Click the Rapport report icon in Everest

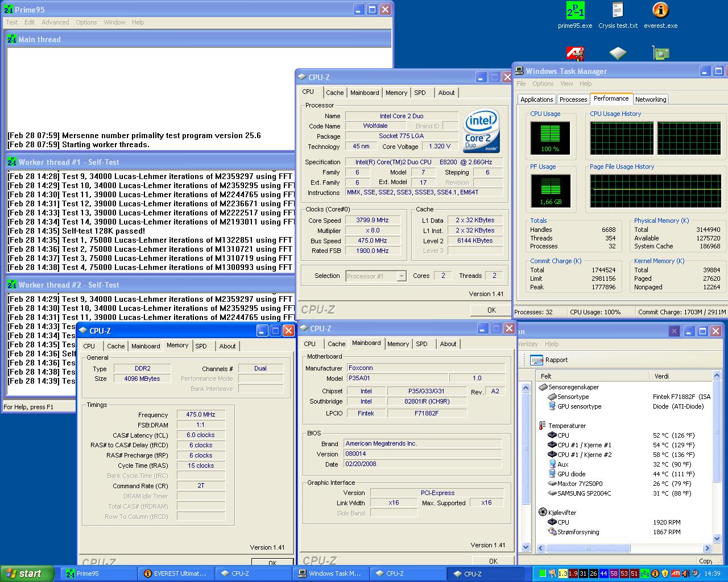[x=536, y=360]
